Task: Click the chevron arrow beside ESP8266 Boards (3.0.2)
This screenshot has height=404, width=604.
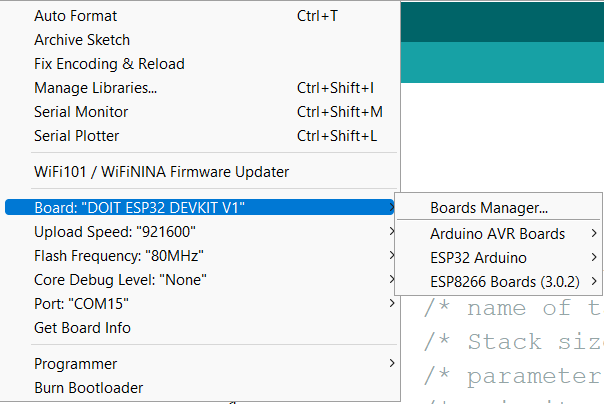Action: point(594,281)
